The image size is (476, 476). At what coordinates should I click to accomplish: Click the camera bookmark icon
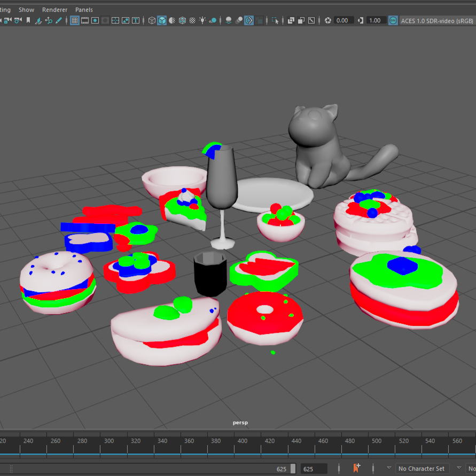point(28,20)
